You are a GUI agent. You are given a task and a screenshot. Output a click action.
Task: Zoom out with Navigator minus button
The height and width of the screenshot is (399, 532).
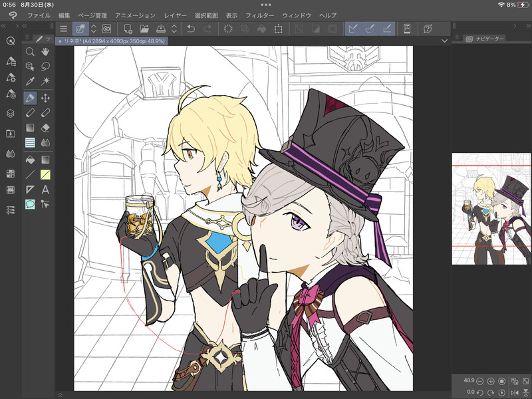pos(479,381)
